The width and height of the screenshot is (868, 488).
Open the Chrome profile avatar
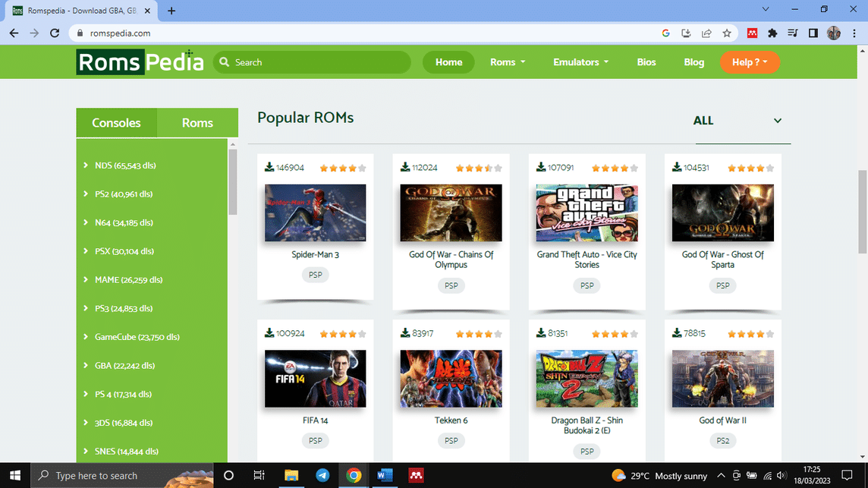coord(834,33)
